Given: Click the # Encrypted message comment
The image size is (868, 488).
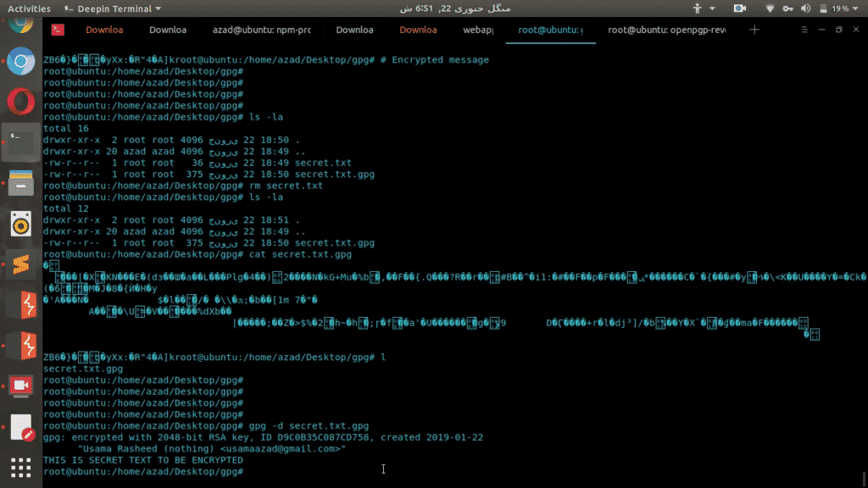Looking at the screenshot, I should (435, 60).
